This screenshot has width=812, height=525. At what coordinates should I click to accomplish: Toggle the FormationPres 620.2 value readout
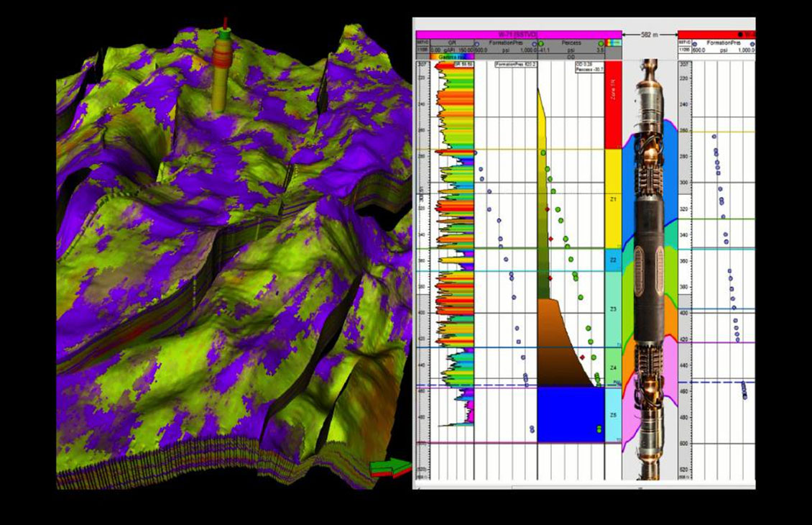tap(515, 63)
